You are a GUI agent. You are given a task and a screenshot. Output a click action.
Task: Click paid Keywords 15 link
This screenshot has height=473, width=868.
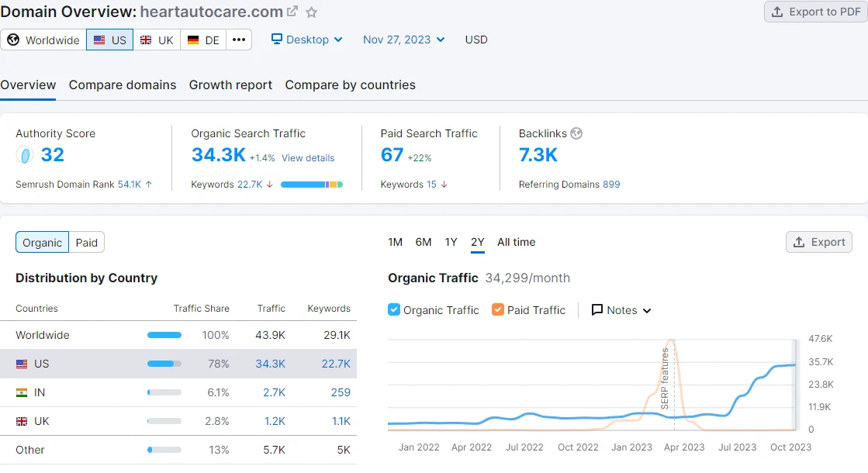coord(431,185)
